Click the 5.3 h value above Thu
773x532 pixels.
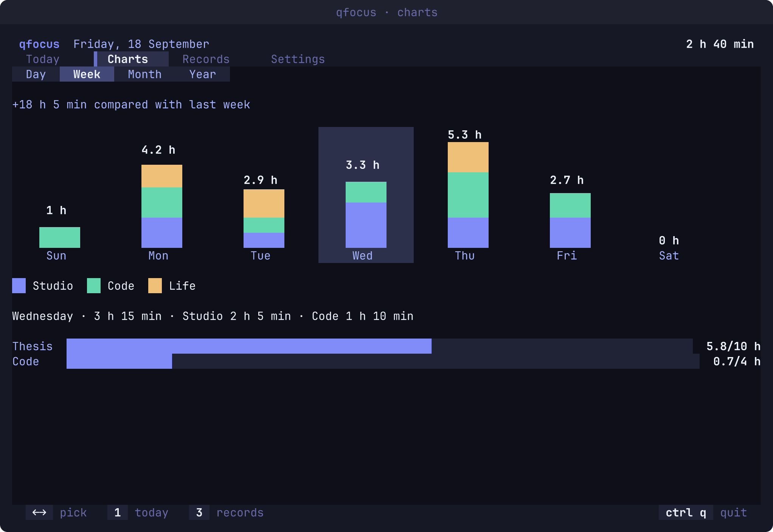click(x=465, y=135)
